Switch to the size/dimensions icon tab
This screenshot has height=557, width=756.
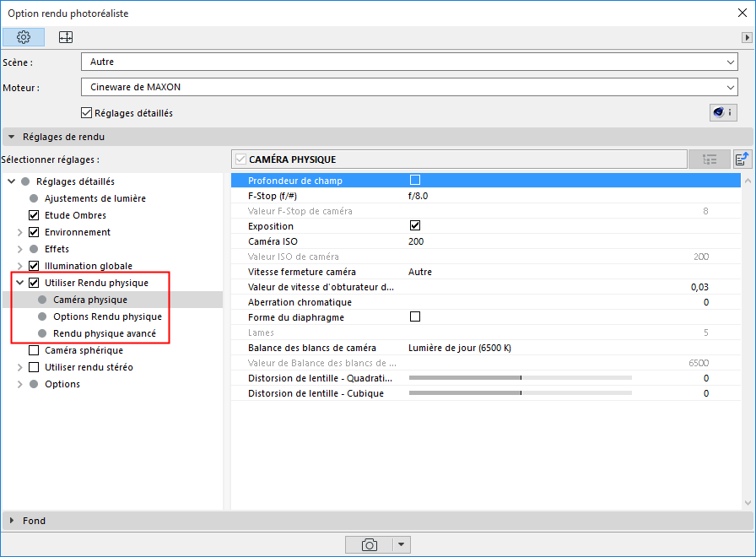tap(66, 37)
